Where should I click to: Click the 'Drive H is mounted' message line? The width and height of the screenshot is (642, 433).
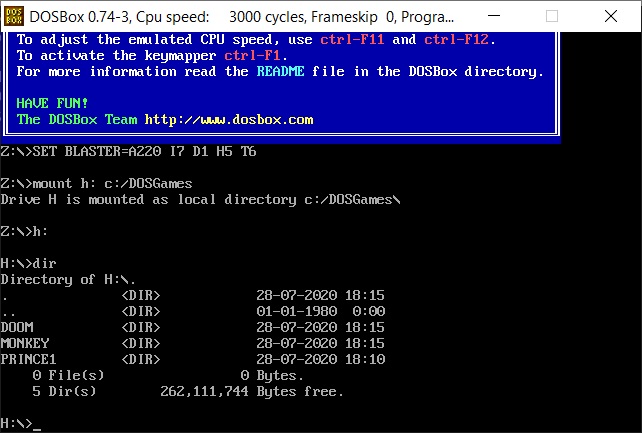201,200
